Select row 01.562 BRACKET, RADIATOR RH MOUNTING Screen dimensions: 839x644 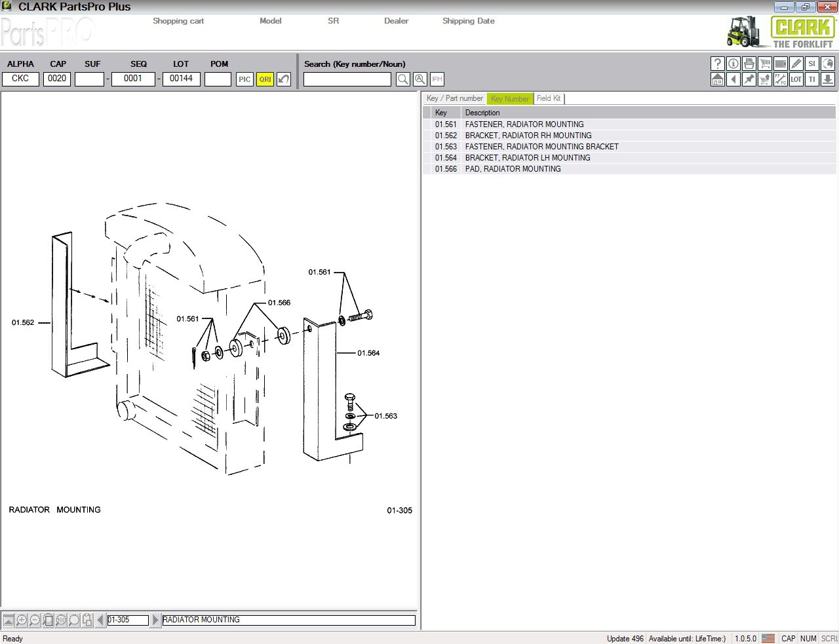528,136
